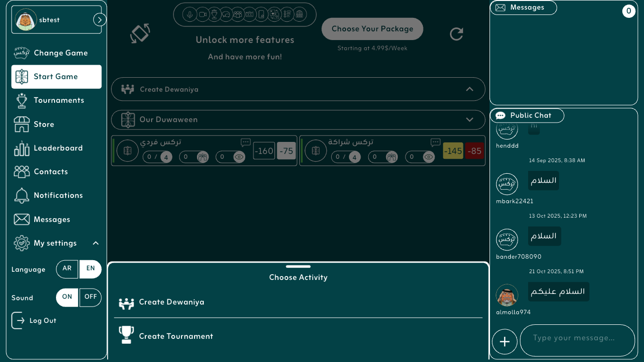The image size is (644, 362).
Task: Open chat bubble on تركس فردي card
Action: pos(246,142)
